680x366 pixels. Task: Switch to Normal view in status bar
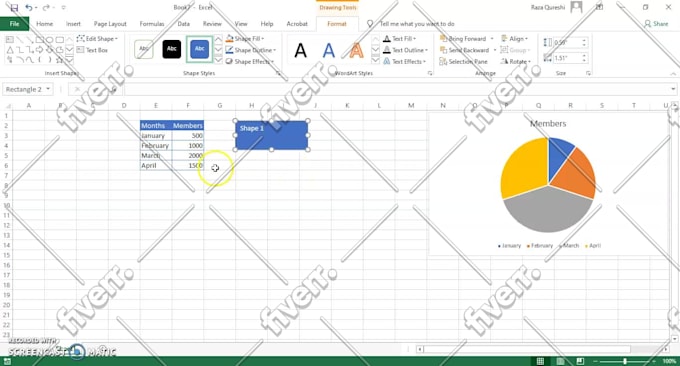coord(540,361)
